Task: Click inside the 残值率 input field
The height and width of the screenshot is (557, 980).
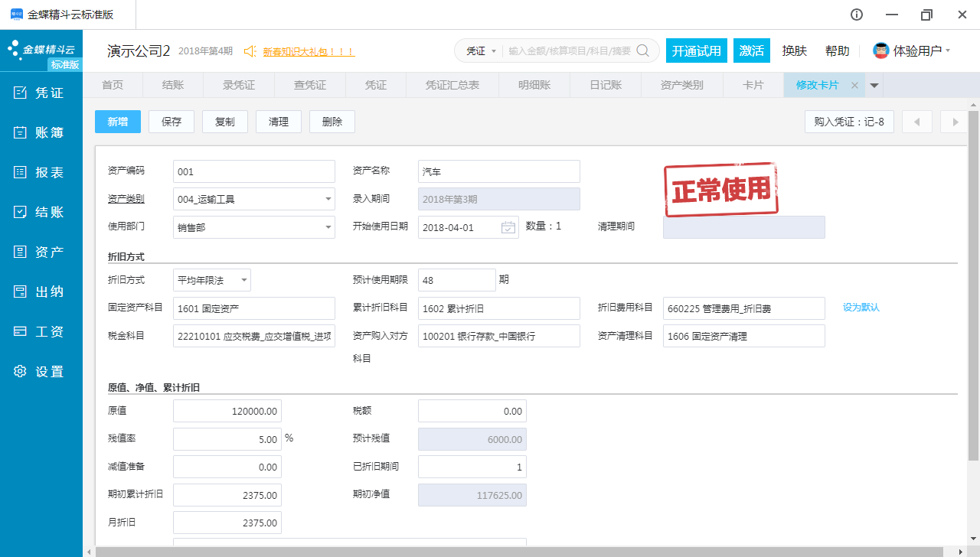Action: click(227, 438)
